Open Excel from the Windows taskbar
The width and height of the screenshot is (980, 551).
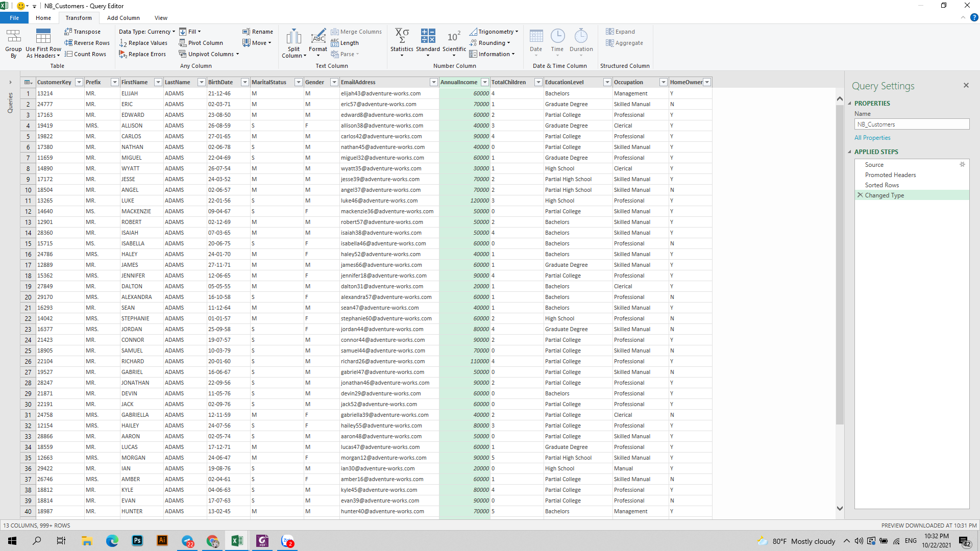(237, 541)
